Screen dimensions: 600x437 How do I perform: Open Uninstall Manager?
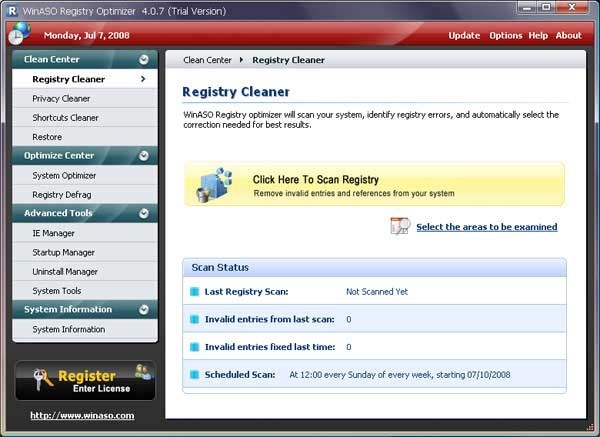point(85,271)
